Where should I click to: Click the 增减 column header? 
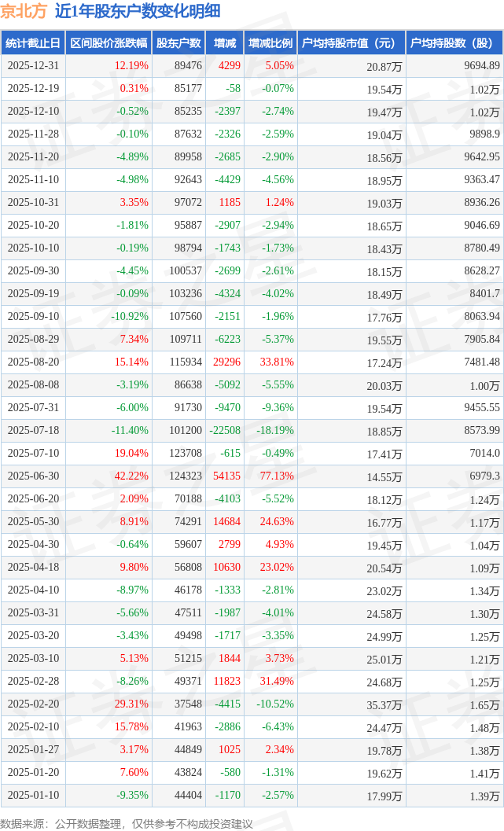click(x=225, y=43)
